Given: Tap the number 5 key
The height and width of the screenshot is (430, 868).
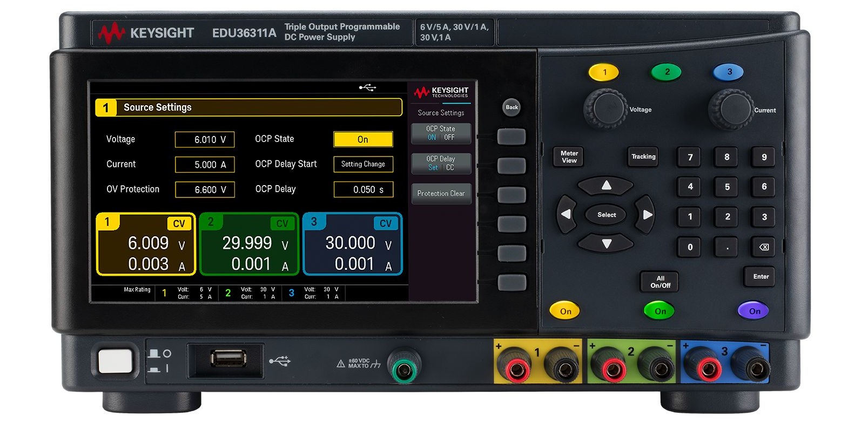Looking at the screenshot, I should click(726, 187).
